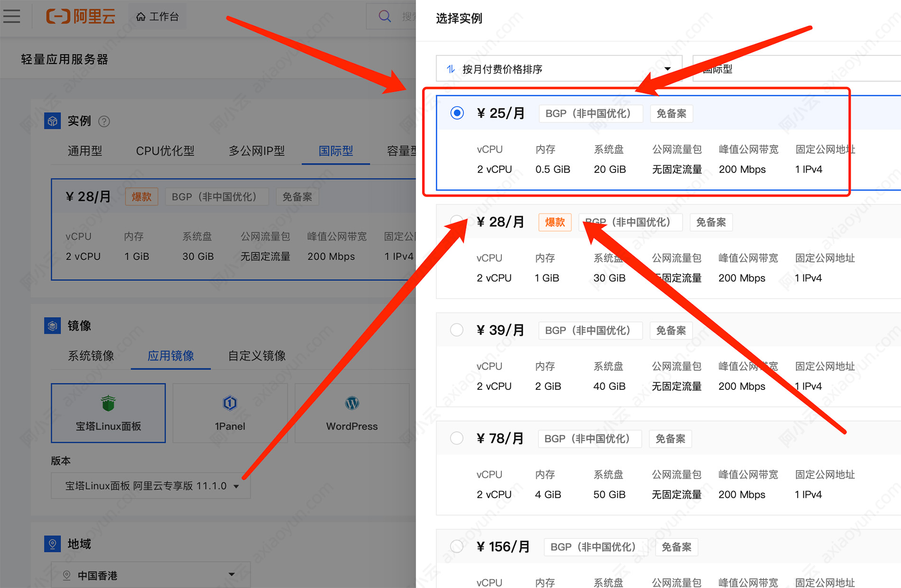Click the ¥28/月 plan card on main page
The image size is (901, 588).
tap(234, 229)
